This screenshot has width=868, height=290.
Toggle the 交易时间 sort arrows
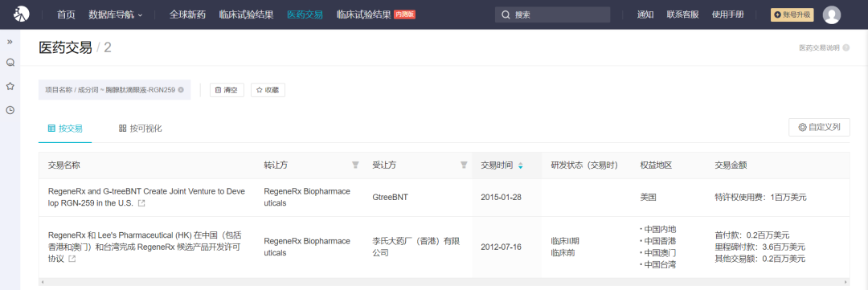(520, 165)
